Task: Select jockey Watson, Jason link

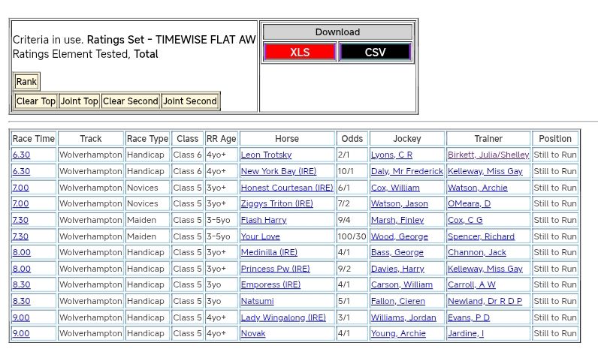Action: (x=399, y=204)
